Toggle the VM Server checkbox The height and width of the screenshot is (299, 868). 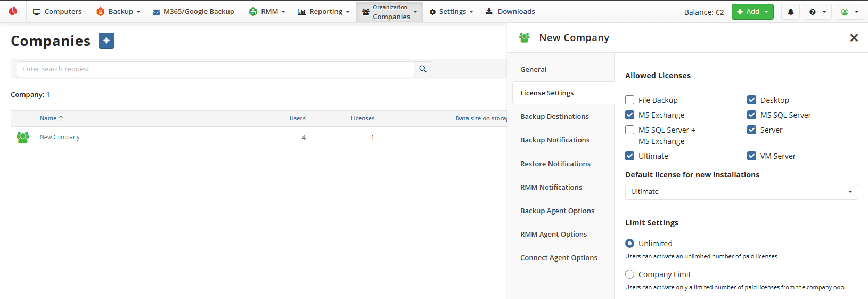point(751,156)
